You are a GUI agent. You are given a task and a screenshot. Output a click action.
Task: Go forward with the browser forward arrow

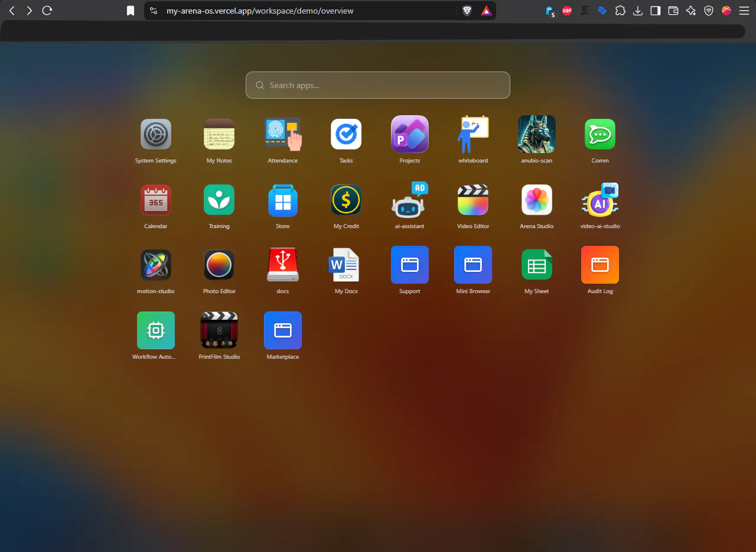tap(30, 11)
